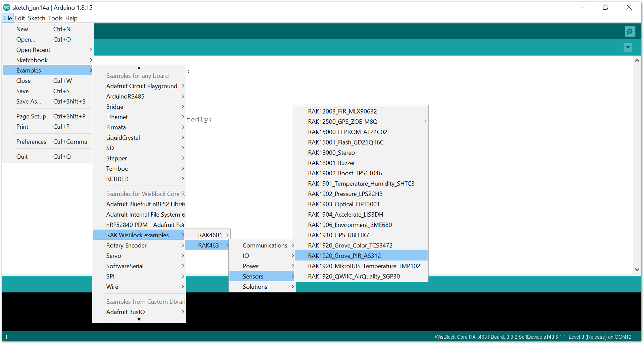
Task: Choose Open... from File menu
Action: click(48, 40)
